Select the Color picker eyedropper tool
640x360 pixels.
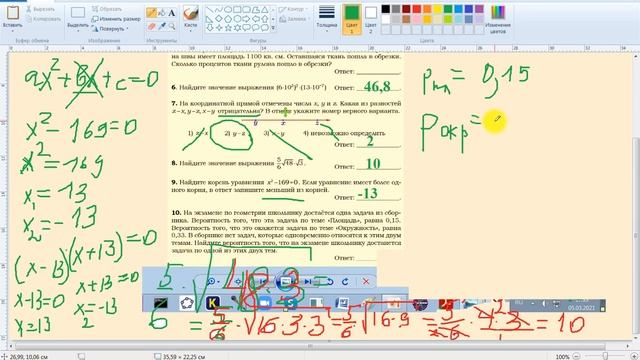[x=162, y=27]
